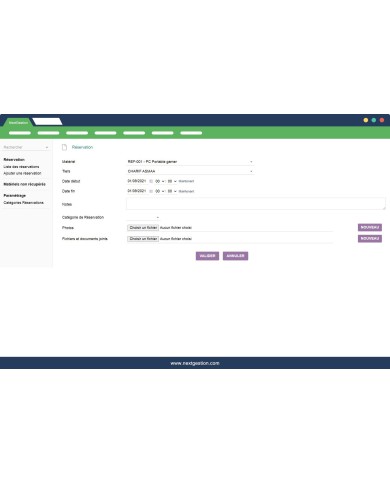Click the Maintenant link for Date début
The height and width of the screenshot is (484, 390).
(186, 181)
